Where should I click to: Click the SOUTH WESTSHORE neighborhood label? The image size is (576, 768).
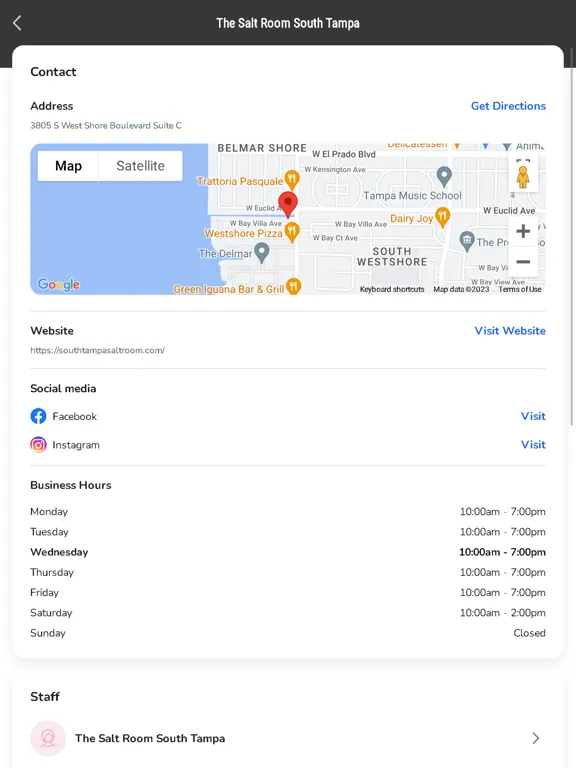coord(392,257)
